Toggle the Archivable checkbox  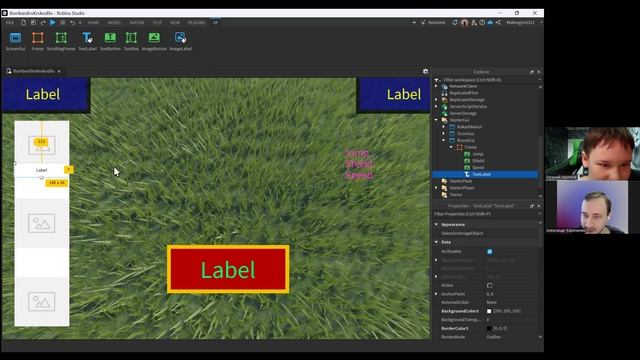(489, 251)
